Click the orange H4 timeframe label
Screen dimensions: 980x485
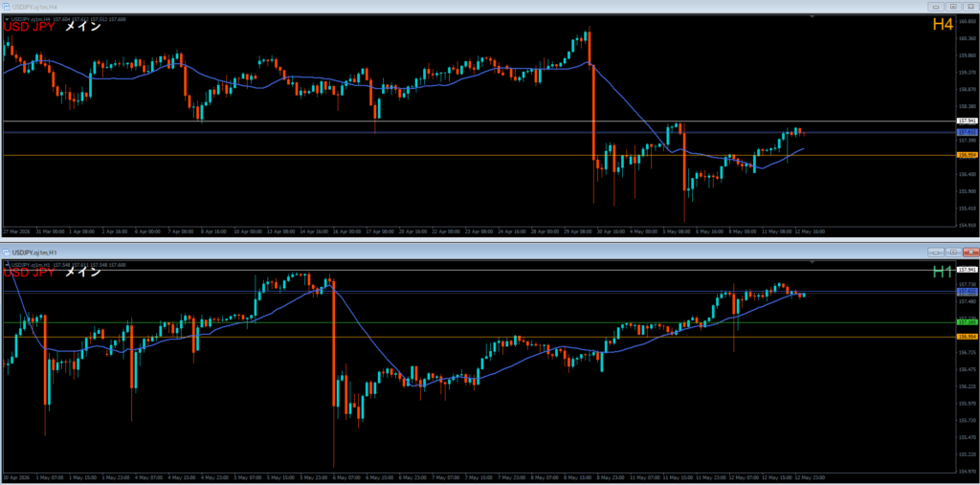[x=943, y=25]
